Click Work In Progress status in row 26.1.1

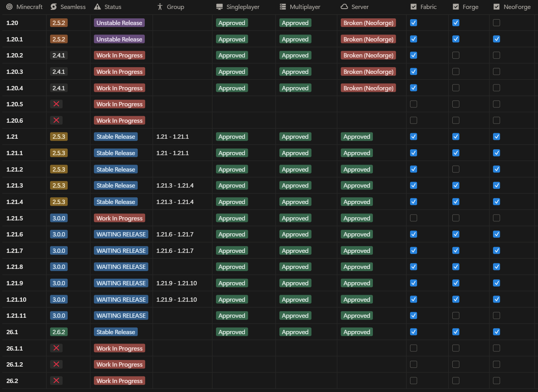point(119,348)
